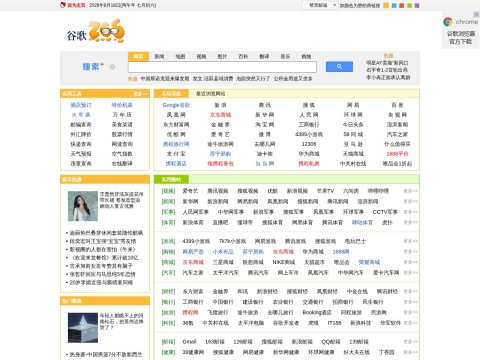Pick the red theme color swatch
This screenshot has height=360, width=480.
pyautogui.click(x=402, y=5)
